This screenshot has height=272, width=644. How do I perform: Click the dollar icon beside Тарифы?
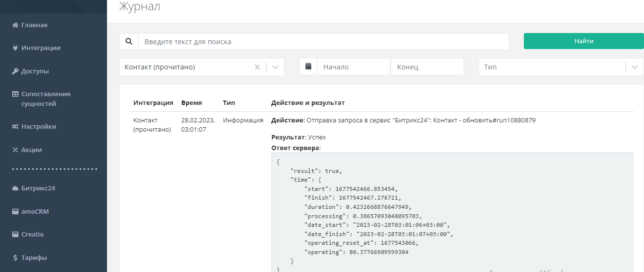pyautogui.click(x=15, y=258)
